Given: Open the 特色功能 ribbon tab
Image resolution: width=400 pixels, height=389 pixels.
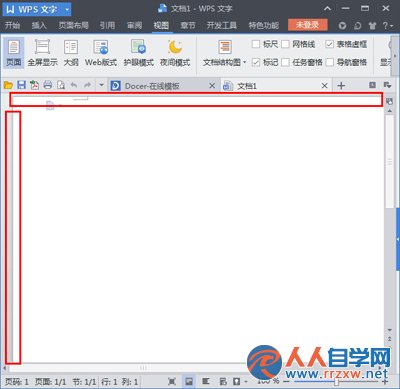Looking at the screenshot, I should pos(264,25).
